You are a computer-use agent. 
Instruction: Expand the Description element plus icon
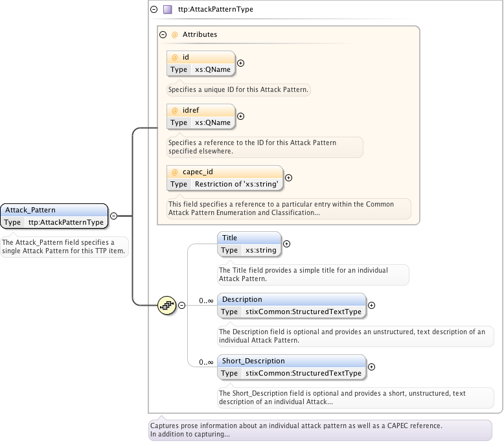(371, 305)
